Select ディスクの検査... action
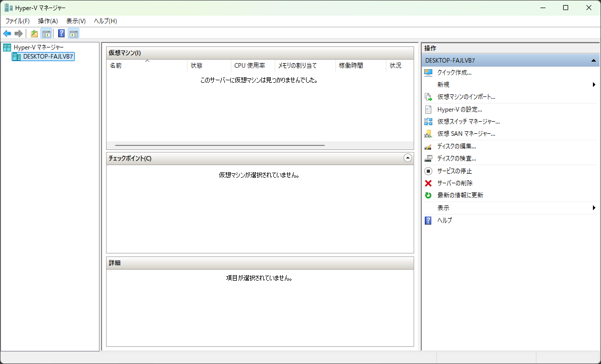 click(457, 159)
